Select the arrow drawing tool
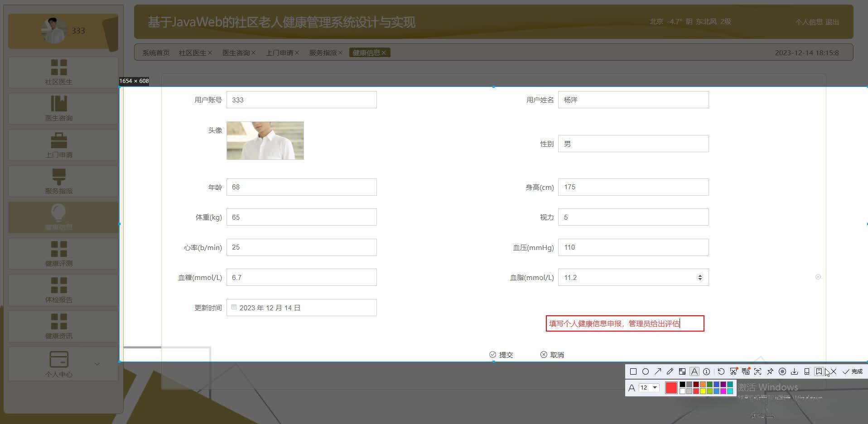This screenshot has height=424, width=868. 657,372
